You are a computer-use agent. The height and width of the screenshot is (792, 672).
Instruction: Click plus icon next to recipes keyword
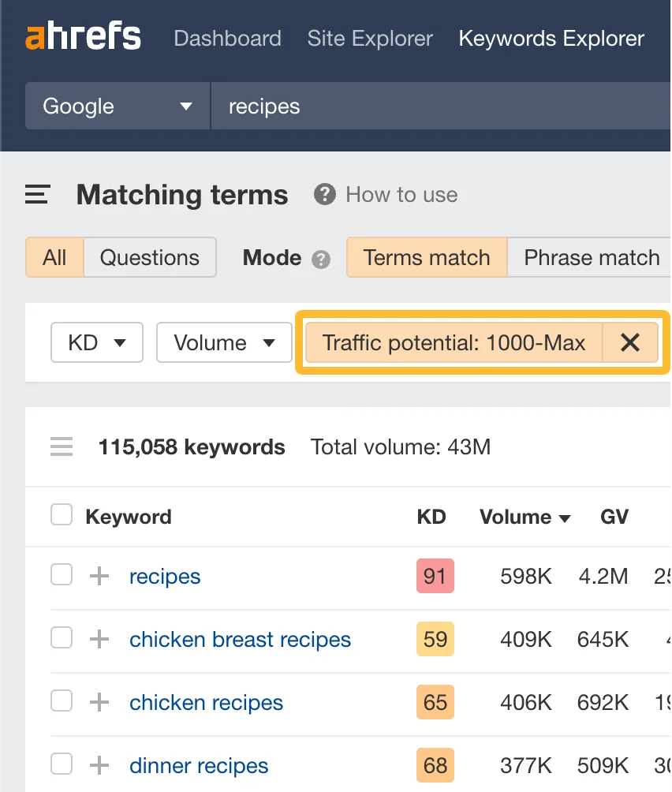[x=99, y=576]
